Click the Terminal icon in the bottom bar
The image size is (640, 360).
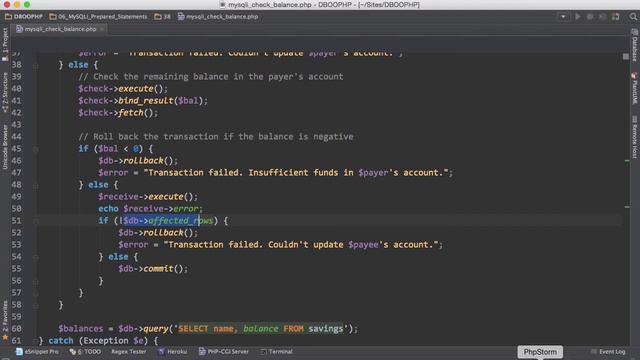pos(263,351)
